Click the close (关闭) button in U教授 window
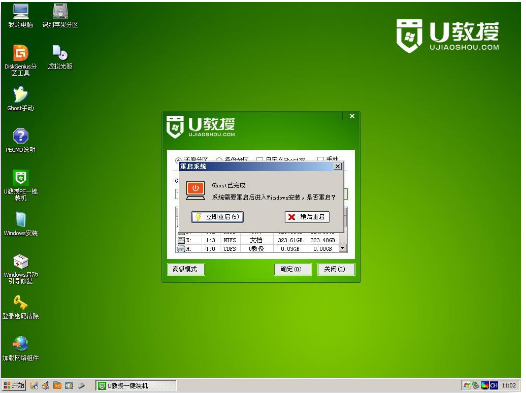This screenshot has width=526, height=393. (x=336, y=269)
